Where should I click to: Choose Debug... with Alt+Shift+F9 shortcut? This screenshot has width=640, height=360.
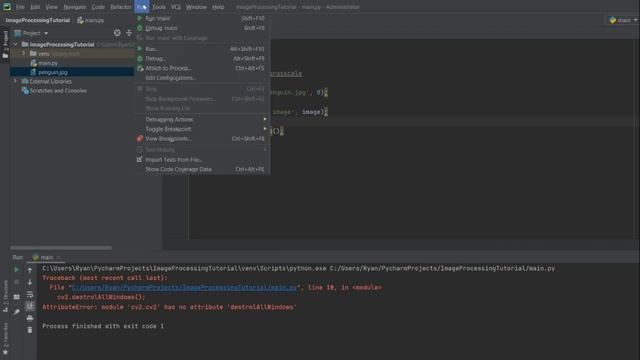coord(203,59)
